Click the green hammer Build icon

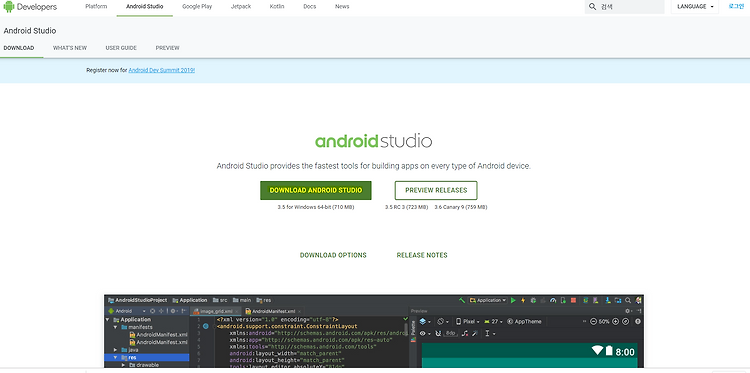tap(462, 300)
